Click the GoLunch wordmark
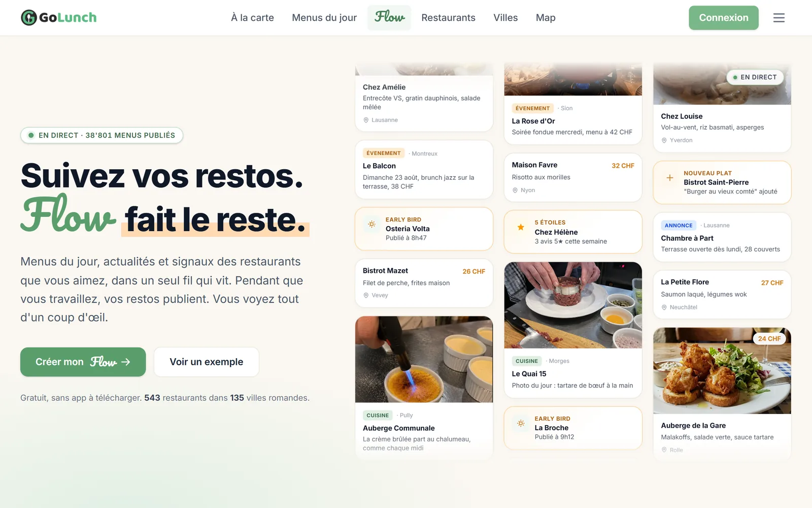The height and width of the screenshot is (508, 812). click(x=67, y=17)
